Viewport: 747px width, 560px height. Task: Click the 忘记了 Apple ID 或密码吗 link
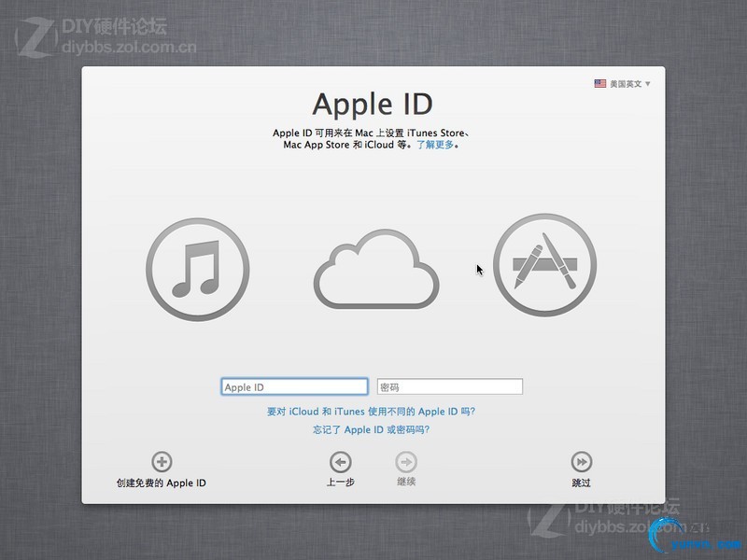[371, 429]
